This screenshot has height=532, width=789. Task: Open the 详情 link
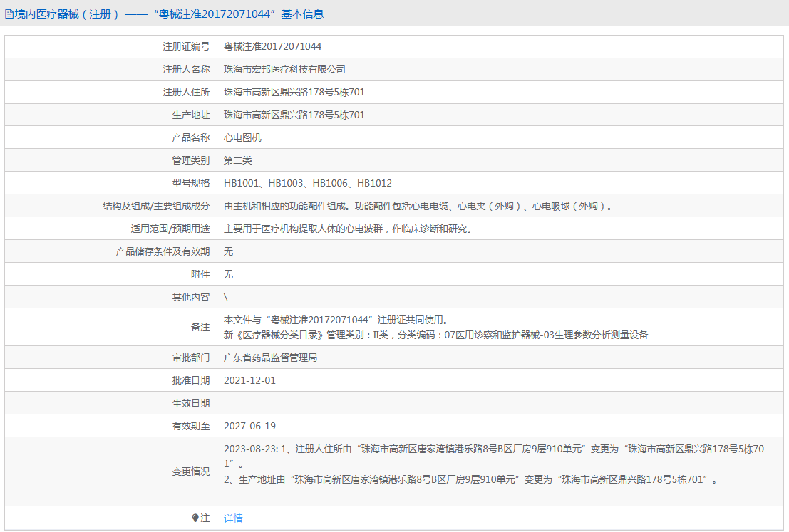click(233, 518)
